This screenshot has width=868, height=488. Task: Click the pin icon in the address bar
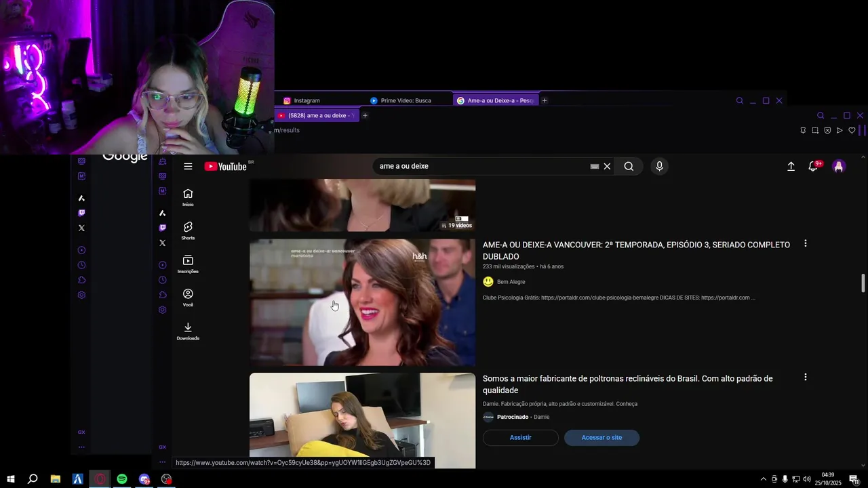point(803,130)
